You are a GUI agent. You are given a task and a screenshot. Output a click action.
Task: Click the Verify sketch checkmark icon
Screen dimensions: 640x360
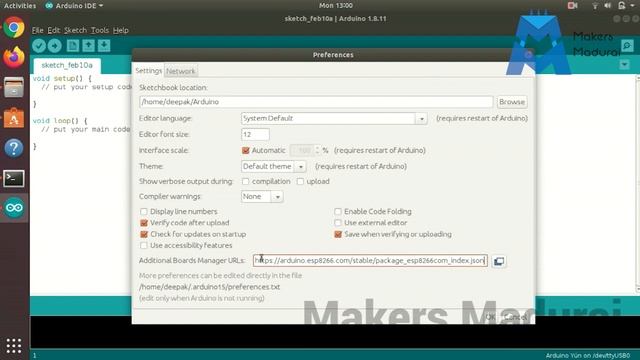[x=39, y=46]
